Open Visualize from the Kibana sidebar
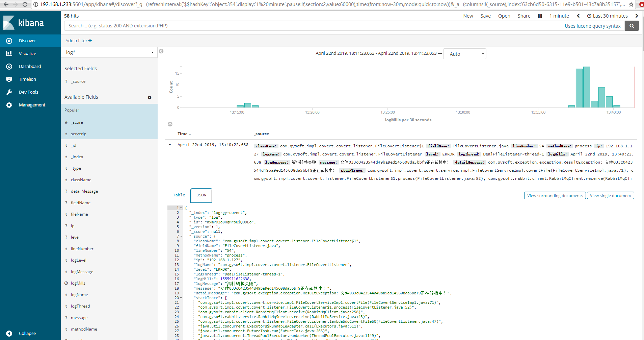Screen dimensions: 644x340 pos(27,53)
